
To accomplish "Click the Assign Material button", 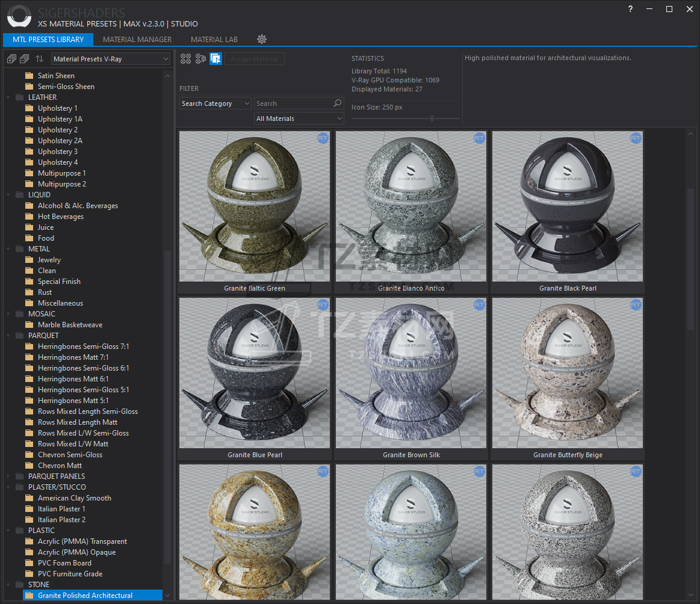I will (255, 59).
